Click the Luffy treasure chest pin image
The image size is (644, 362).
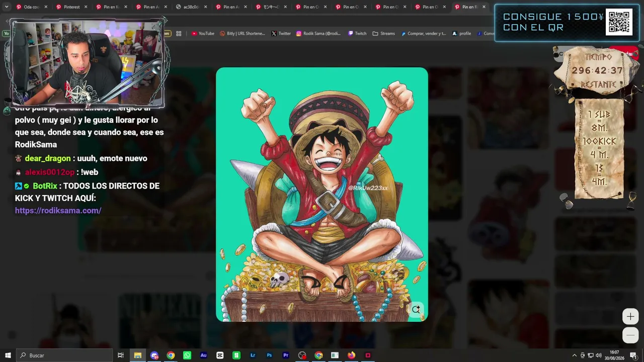click(x=322, y=195)
